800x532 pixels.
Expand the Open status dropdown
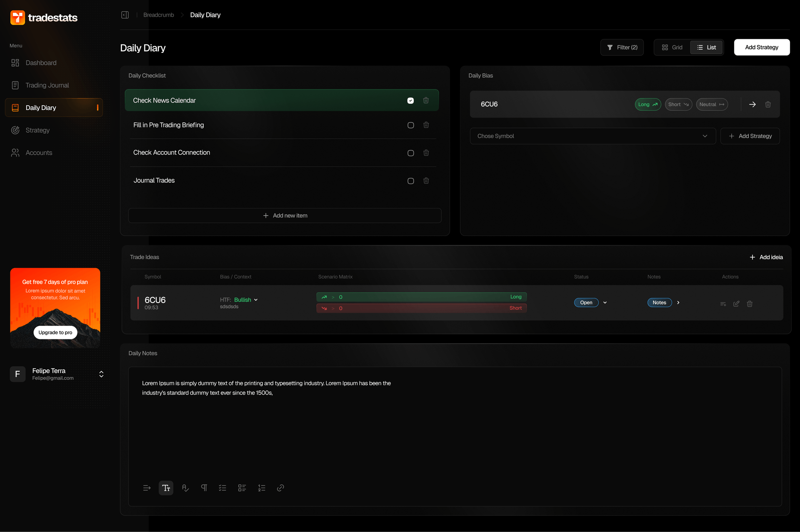click(x=605, y=303)
